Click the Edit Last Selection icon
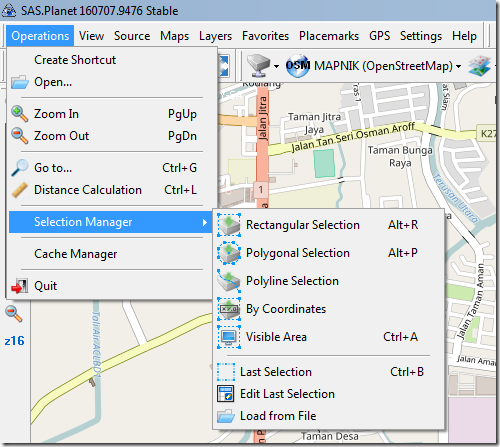 coord(226,394)
